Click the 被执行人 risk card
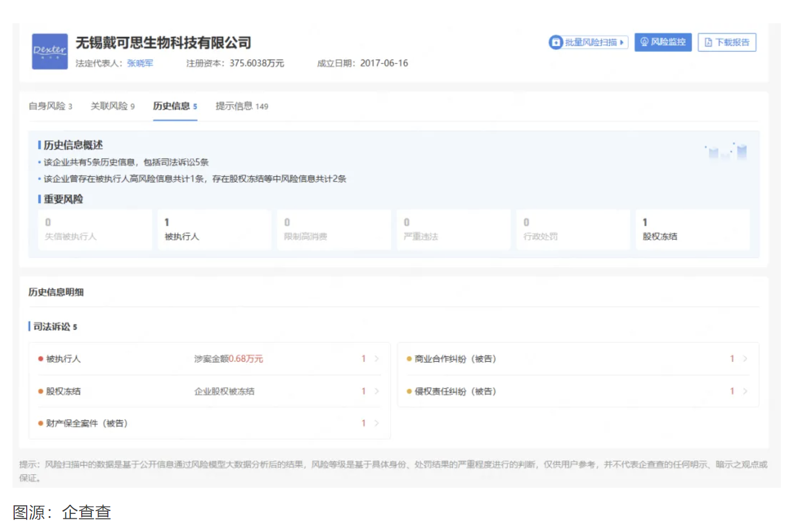The height and width of the screenshot is (532, 790). tap(215, 230)
